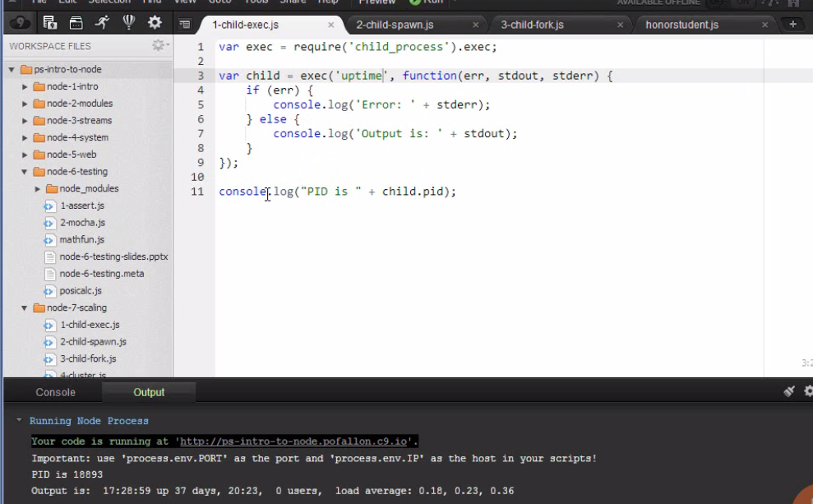
Task: Click the Preview button in the top bar
Action: coord(377,2)
